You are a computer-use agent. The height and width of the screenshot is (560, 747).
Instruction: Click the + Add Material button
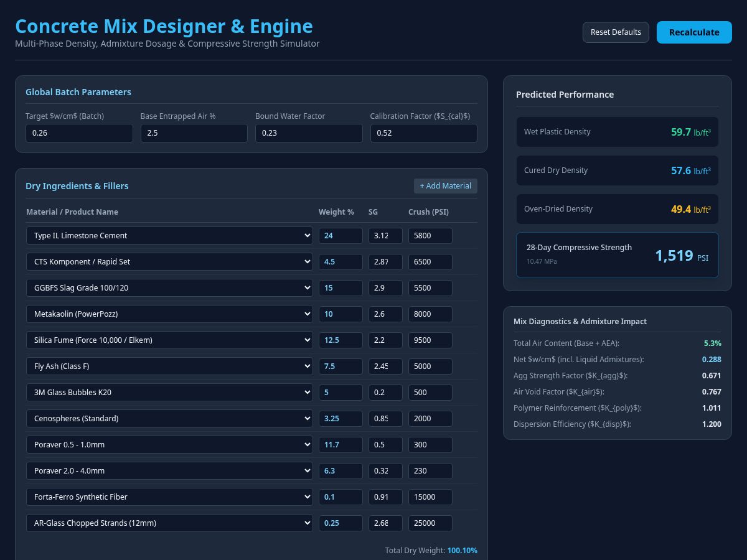pyautogui.click(x=446, y=186)
